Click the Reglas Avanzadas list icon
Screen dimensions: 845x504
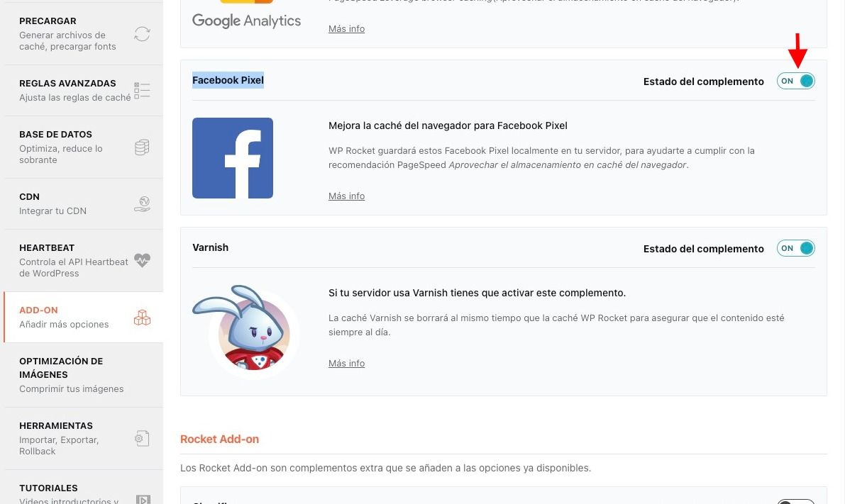pyautogui.click(x=143, y=91)
